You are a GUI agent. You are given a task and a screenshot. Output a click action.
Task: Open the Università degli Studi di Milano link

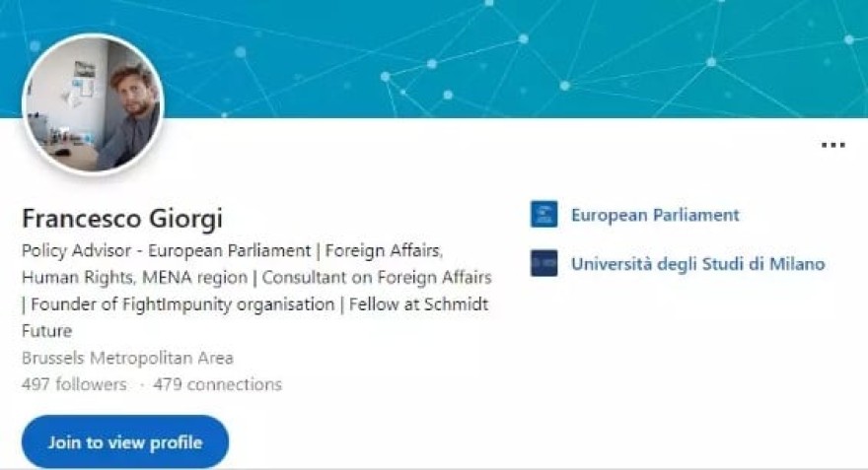[697, 264]
